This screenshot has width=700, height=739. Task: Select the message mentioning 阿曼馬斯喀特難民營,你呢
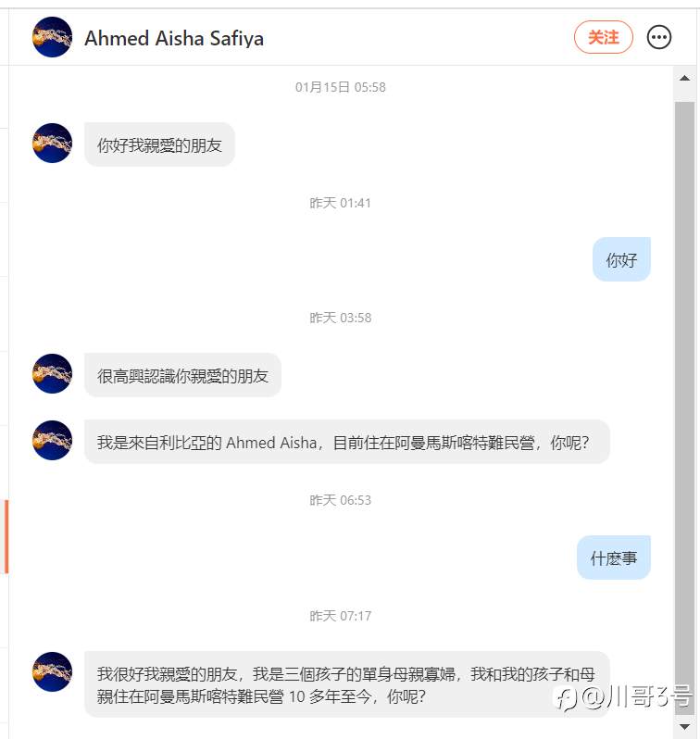(347, 442)
